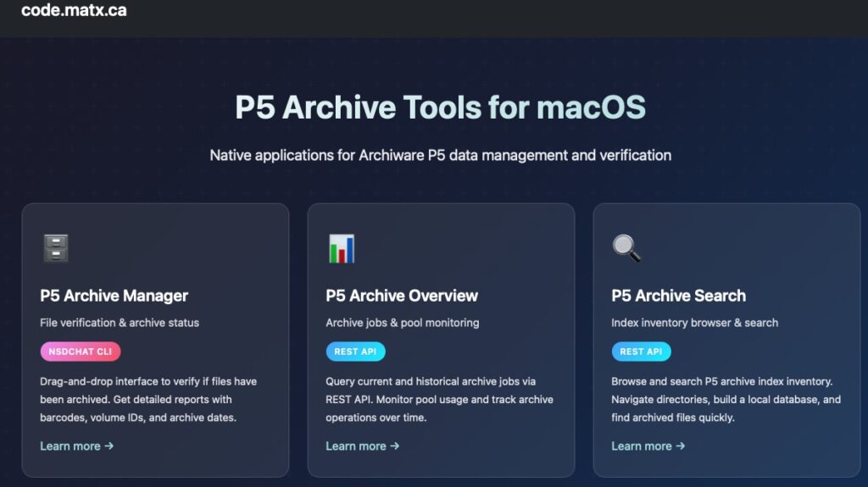Click the Native applications subtitle text

point(440,155)
